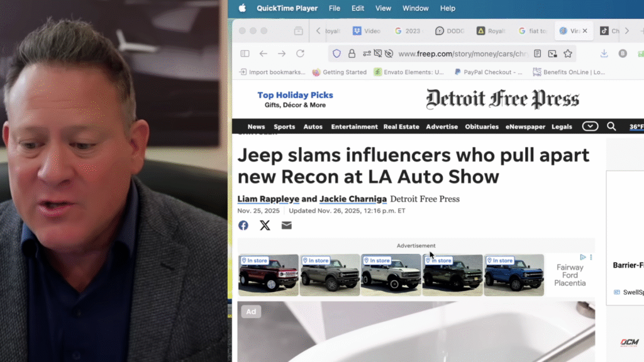The width and height of the screenshot is (644, 362).
Task: Reload the page with the refresh icon
Action: (300, 54)
